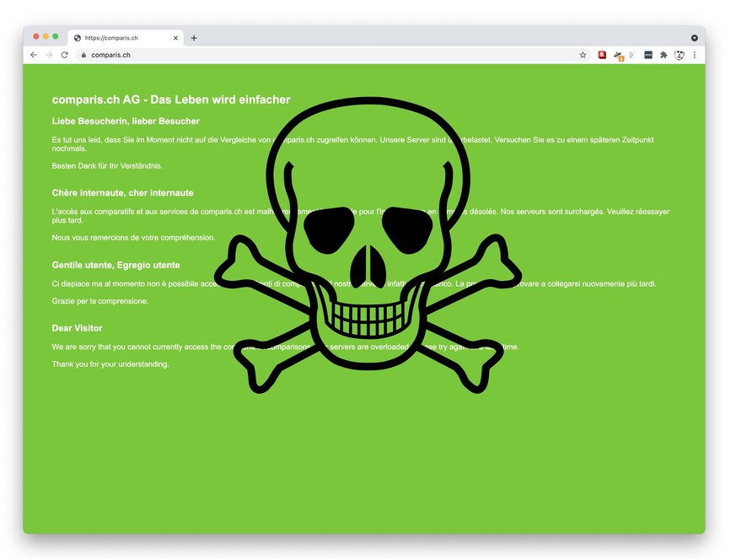Close the https://comparis.ch tab

coord(176,38)
